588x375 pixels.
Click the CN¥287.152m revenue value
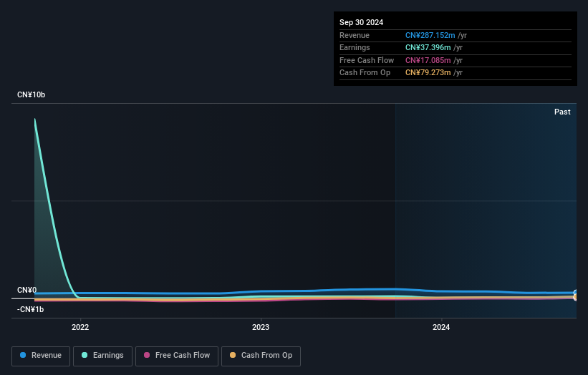click(x=430, y=35)
